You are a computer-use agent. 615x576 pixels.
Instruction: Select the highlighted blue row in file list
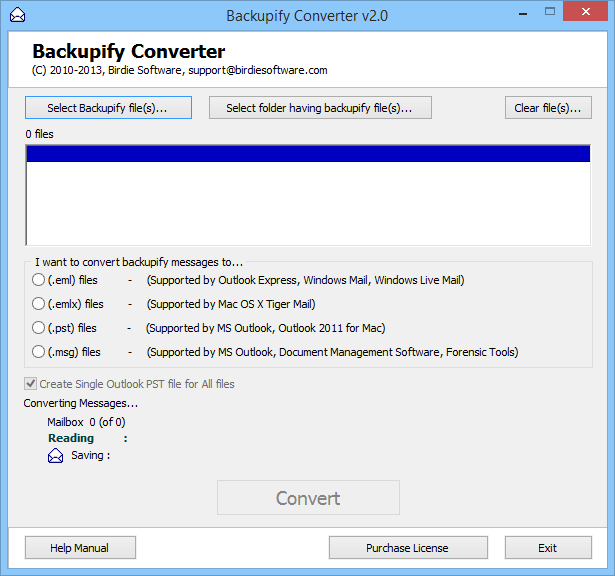[x=308, y=154]
